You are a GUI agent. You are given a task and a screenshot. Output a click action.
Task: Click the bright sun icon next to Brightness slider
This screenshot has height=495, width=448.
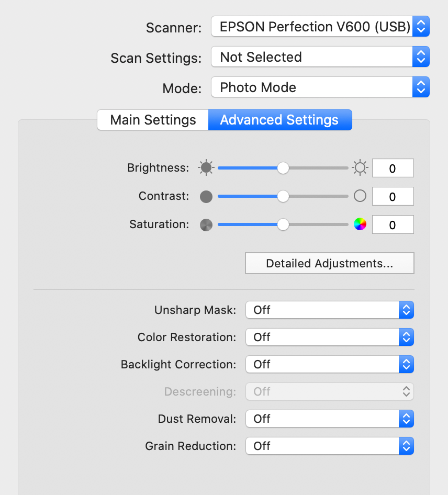[360, 167]
